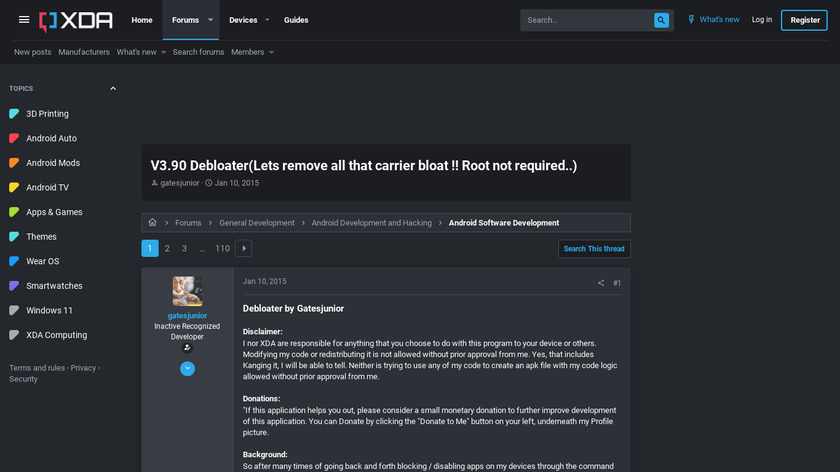840x472 pixels.
Task: Click the thread date Jan 10, 2015 under title
Action: pyautogui.click(x=237, y=183)
